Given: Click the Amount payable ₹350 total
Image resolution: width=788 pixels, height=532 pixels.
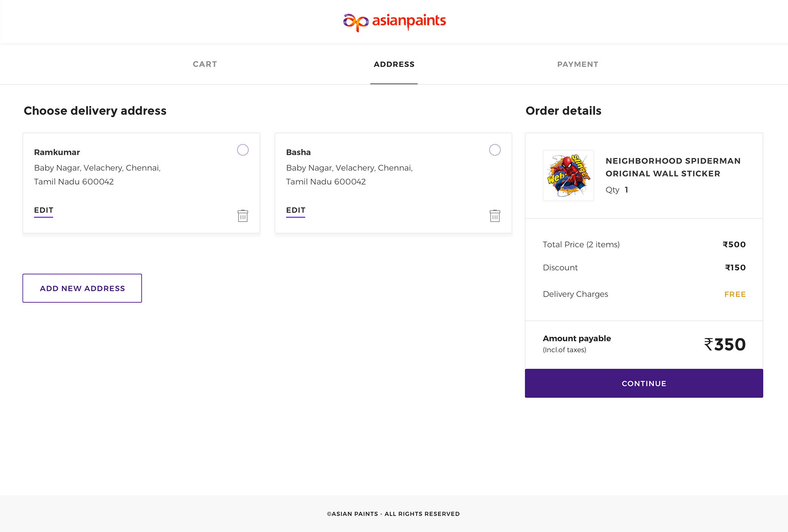Looking at the screenshot, I should (725, 344).
